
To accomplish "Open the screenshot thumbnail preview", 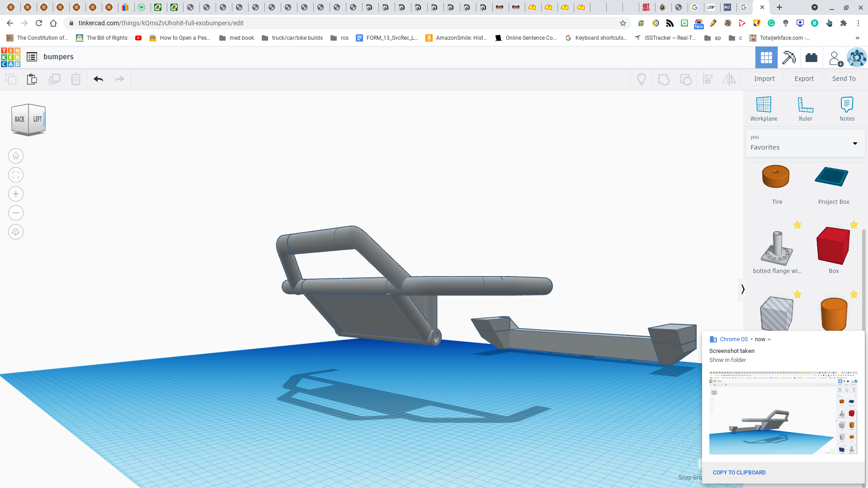I will (783, 413).
